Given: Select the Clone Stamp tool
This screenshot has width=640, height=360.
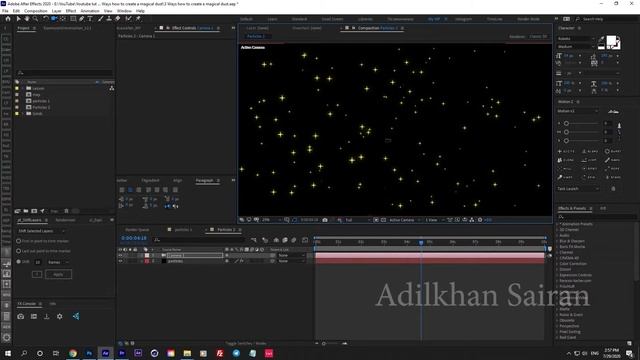Looking at the screenshot, I should (x=109, y=19).
